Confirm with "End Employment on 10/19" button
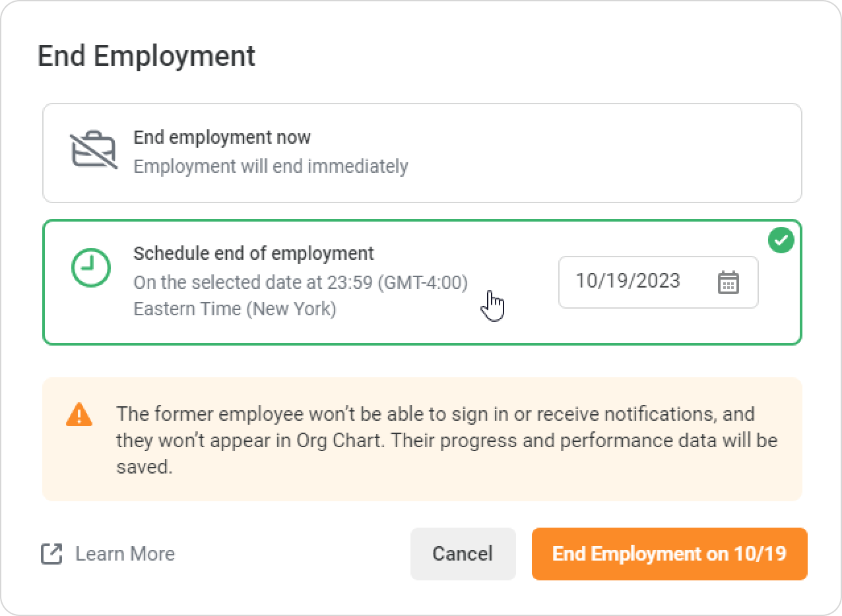 click(669, 554)
